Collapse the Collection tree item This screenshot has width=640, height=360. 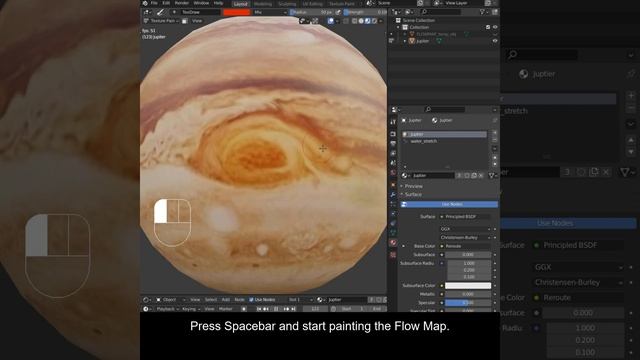(x=398, y=27)
